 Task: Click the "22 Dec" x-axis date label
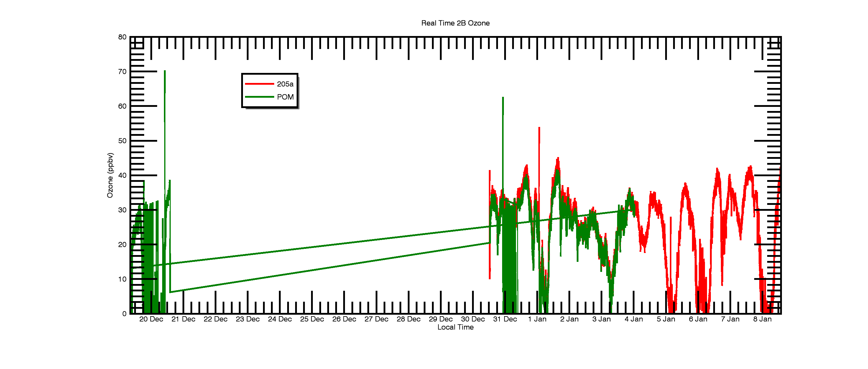[215, 319]
